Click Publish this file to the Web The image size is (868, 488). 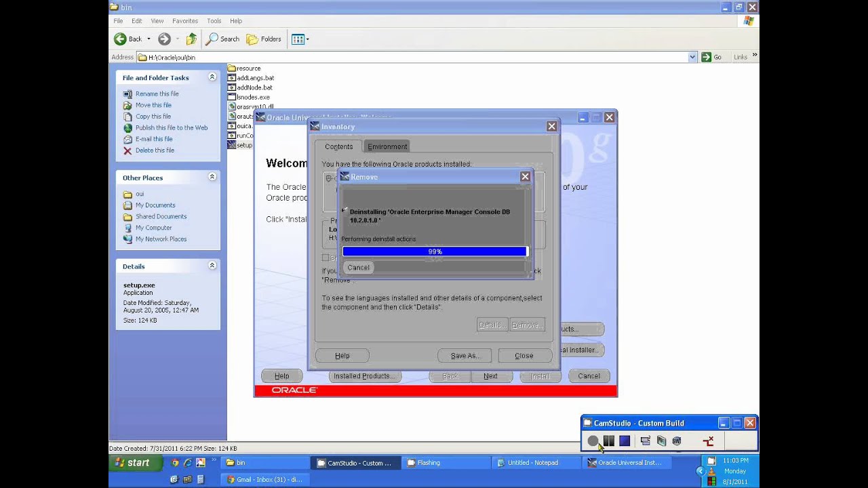click(x=172, y=127)
